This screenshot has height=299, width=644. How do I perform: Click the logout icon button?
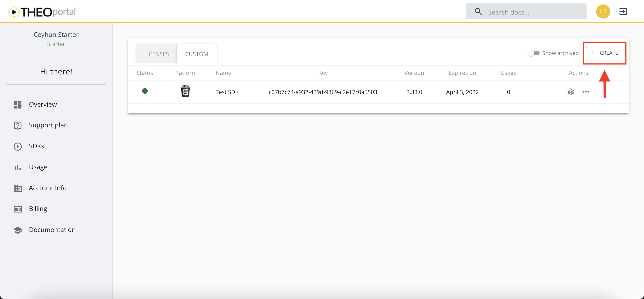point(623,11)
